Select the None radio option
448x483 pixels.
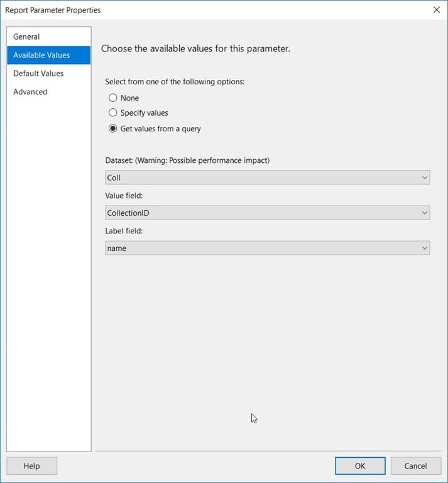pyautogui.click(x=113, y=97)
